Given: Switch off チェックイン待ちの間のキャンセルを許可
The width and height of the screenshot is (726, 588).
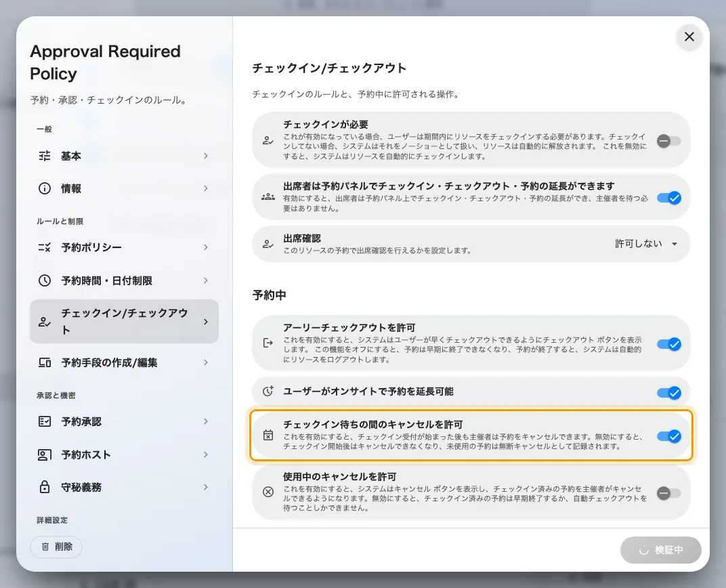Looking at the screenshot, I should point(668,436).
